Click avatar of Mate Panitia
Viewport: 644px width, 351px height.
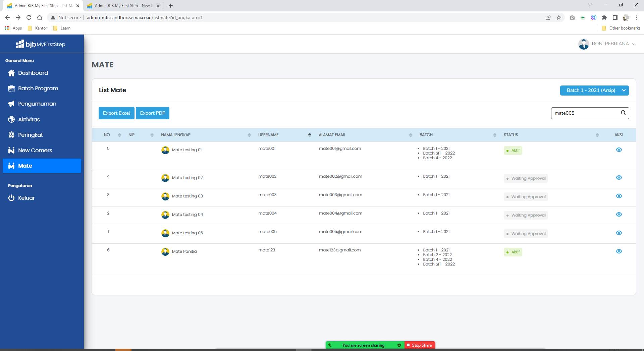click(x=165, y=252)
